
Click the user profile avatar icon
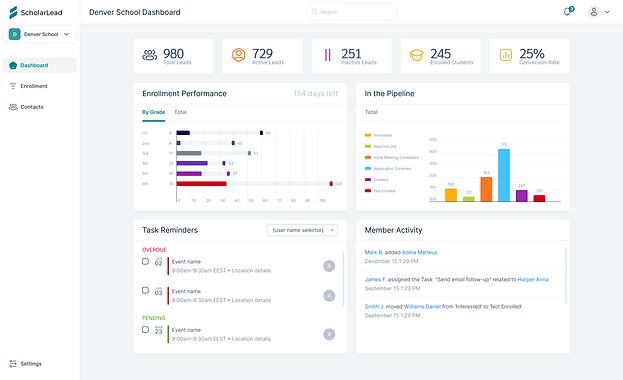pyautogui.click(x=594, y=12)
